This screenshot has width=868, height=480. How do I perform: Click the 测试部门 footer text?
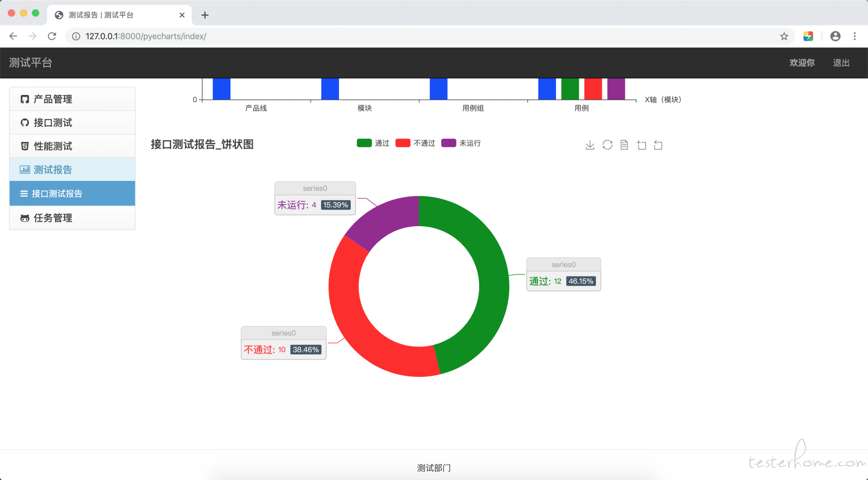(x=434, y=468)
